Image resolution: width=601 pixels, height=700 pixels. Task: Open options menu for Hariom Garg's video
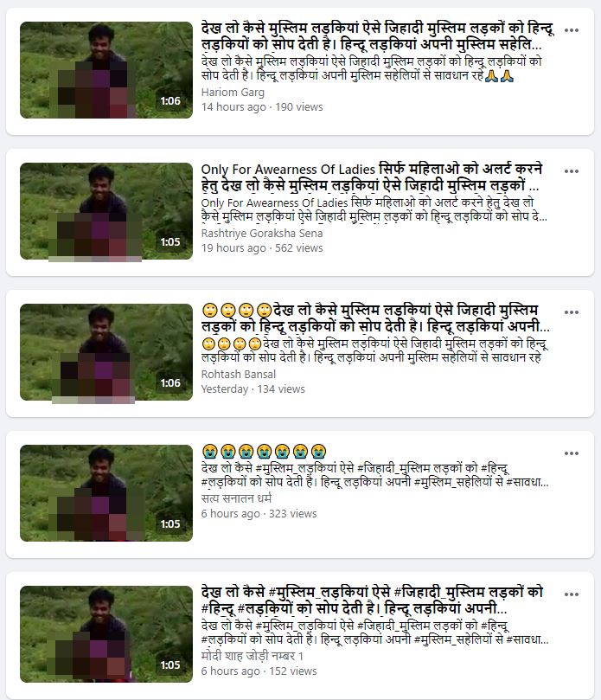click(571, 30)
